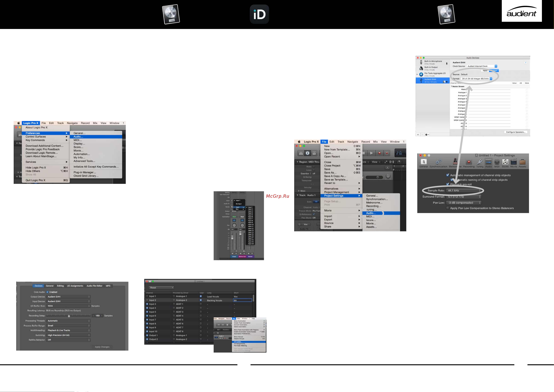Switch to I/O Assignments tab
Screen dimensions: 554x392
point(75,286)
